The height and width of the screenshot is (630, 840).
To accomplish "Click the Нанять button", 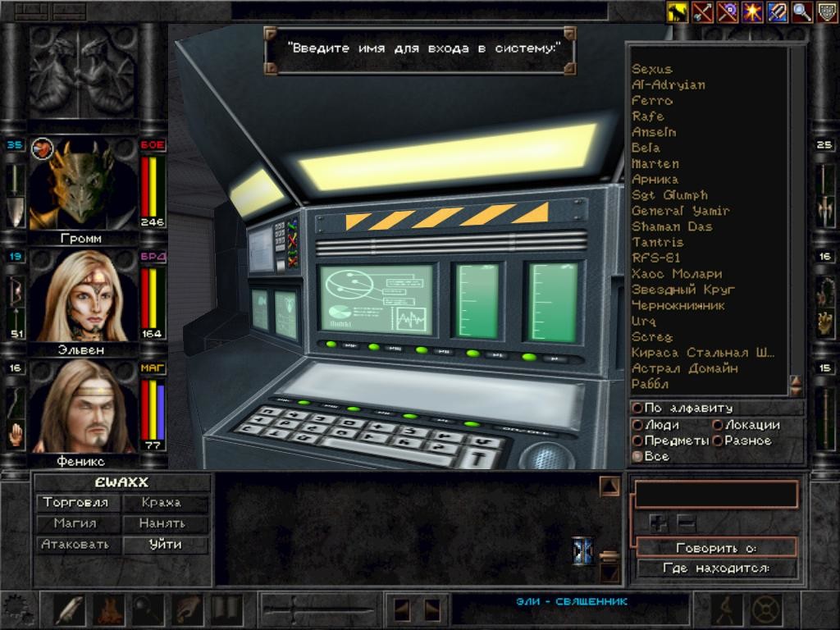I will pyautogui.click(x=166, y=523).
